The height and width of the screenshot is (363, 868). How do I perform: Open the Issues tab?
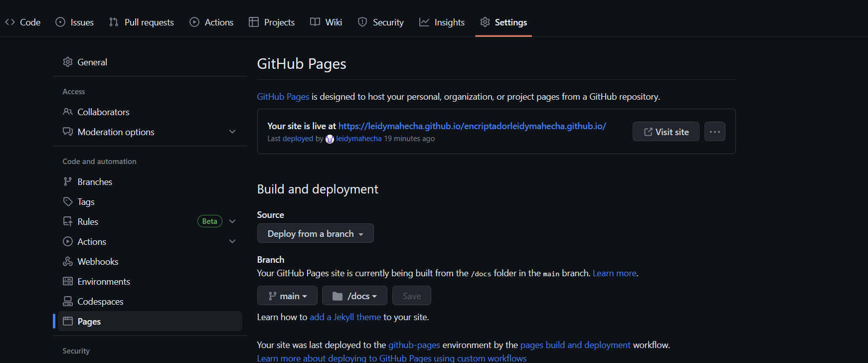tap(75, 22)
